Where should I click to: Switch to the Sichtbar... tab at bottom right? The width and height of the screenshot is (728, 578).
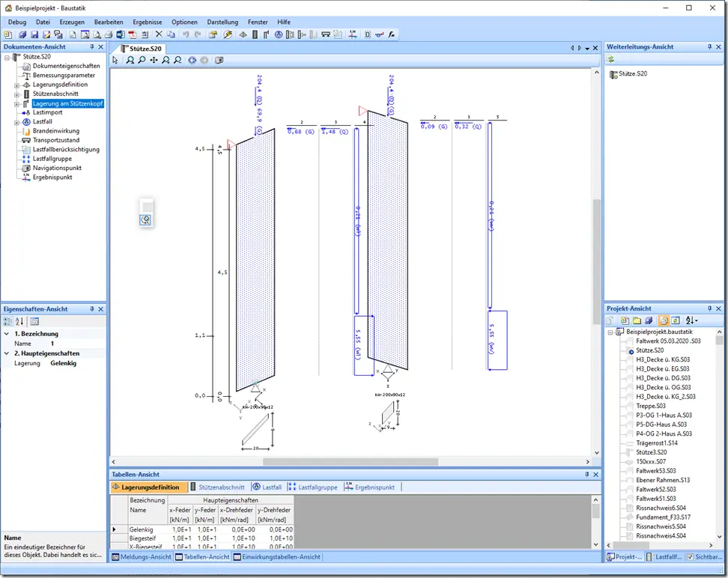click(x=705, y=556)
